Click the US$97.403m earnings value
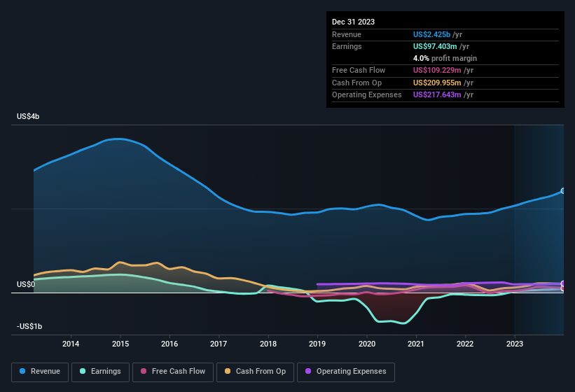Image resolution: width=575 pixels, height=392 pixels. click(x=436, y=46)
